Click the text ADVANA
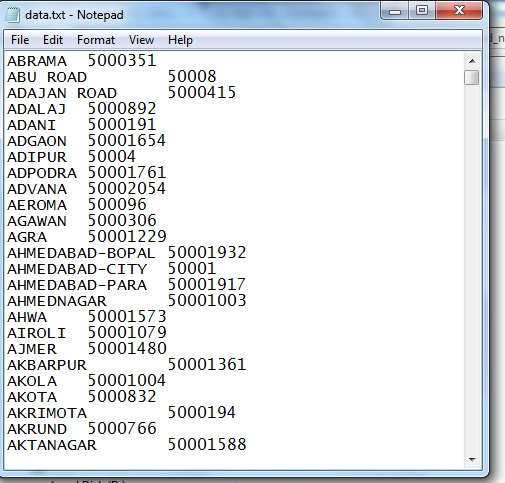This screenshot has width=505, height=483. tap(37, 189)
